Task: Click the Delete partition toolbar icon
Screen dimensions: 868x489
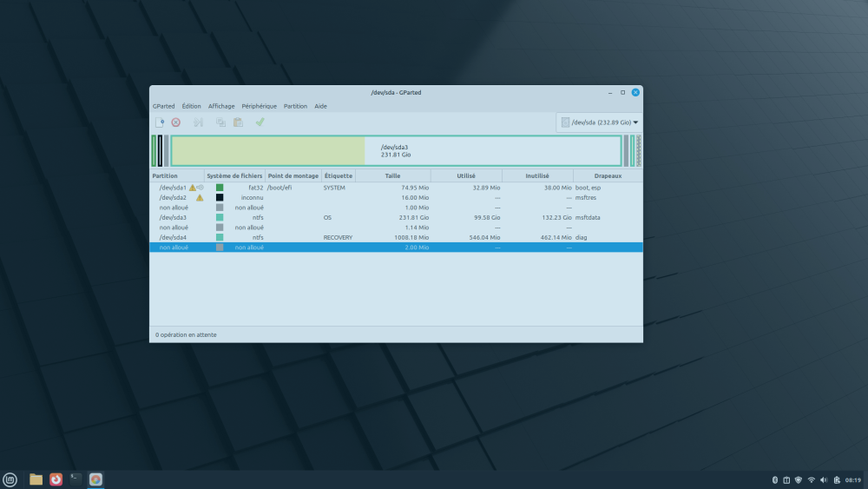Action: point(176,122)
